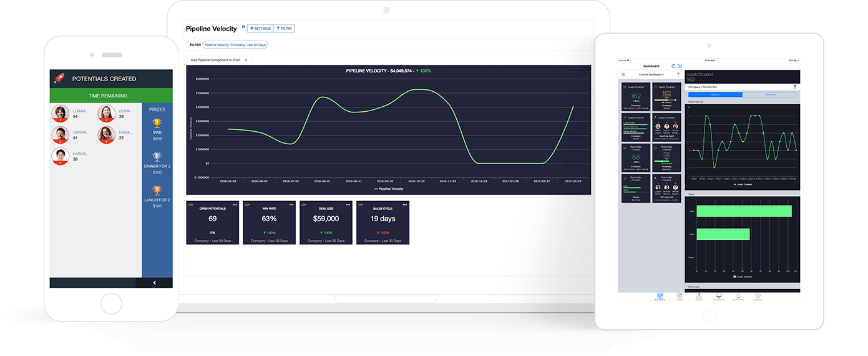The height and width of the screenshot is (356, 868).
Task: Click the Sales Cycle value 19 days
Action: (383, 219)
